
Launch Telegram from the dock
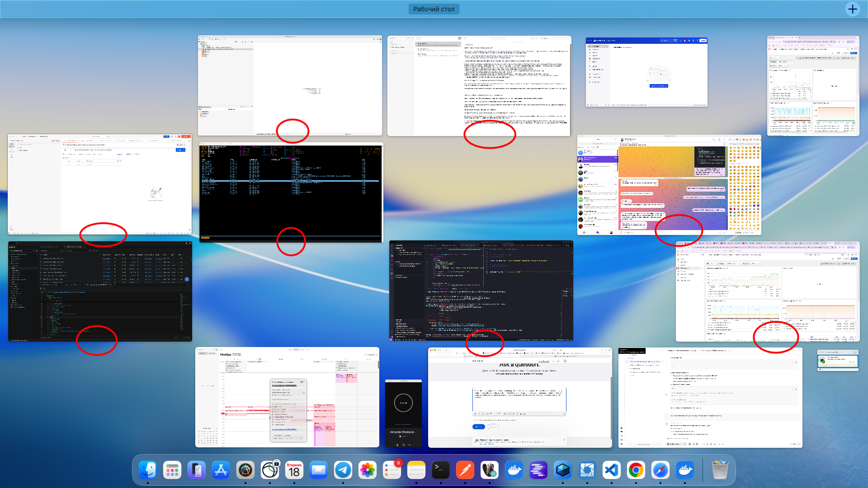coord(343,470)
